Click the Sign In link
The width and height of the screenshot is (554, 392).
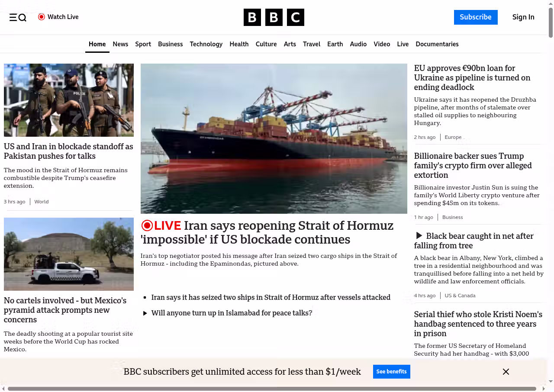point(523,17)
